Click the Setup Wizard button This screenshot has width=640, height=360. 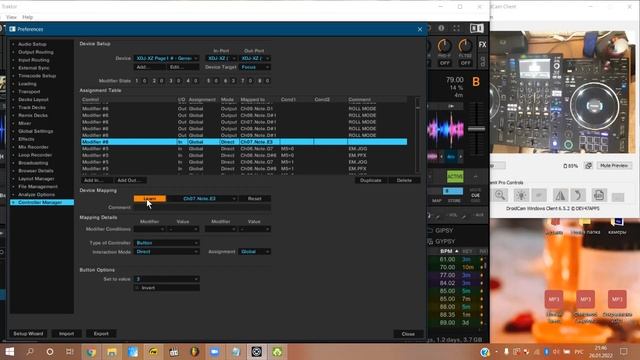click(x=28, y=333)
